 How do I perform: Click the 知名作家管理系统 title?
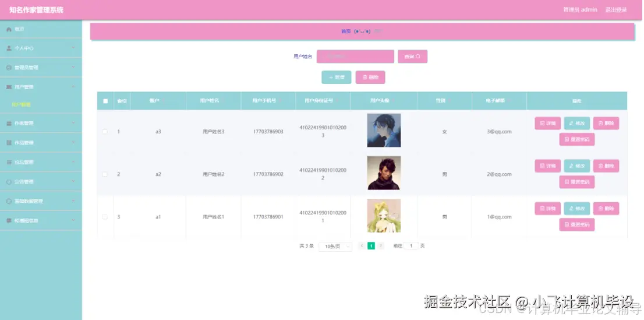click(x=36, y=10)
